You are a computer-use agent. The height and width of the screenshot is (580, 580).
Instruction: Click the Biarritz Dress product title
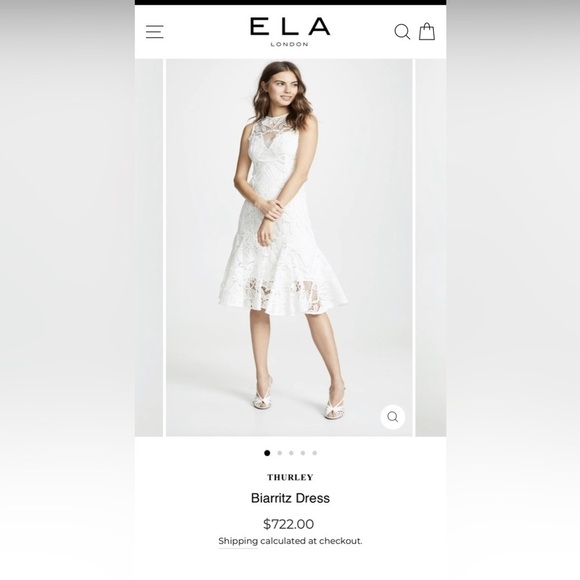click(x=290, y=498)
